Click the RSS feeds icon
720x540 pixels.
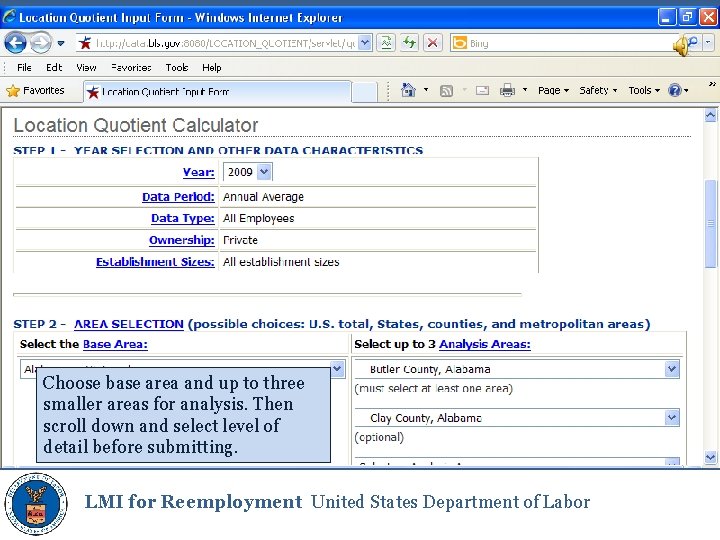tap(446, 90)
